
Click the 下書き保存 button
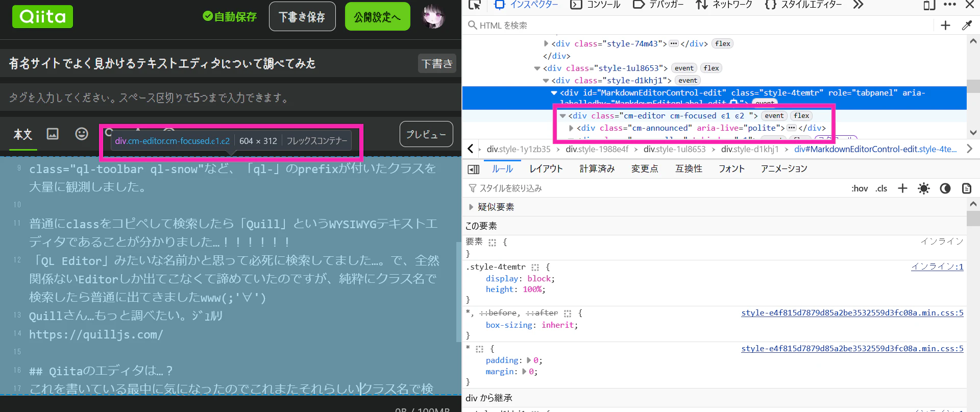click(x=302, y=16)
